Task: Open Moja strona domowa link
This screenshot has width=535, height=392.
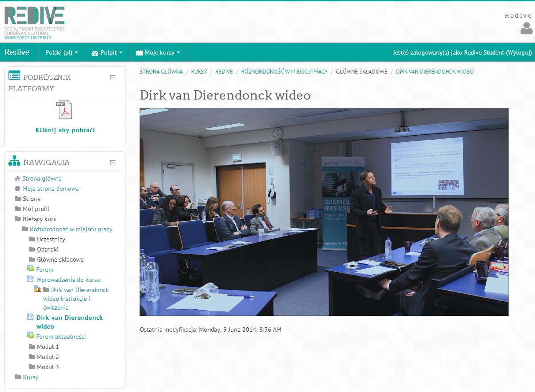Action: 51,189
